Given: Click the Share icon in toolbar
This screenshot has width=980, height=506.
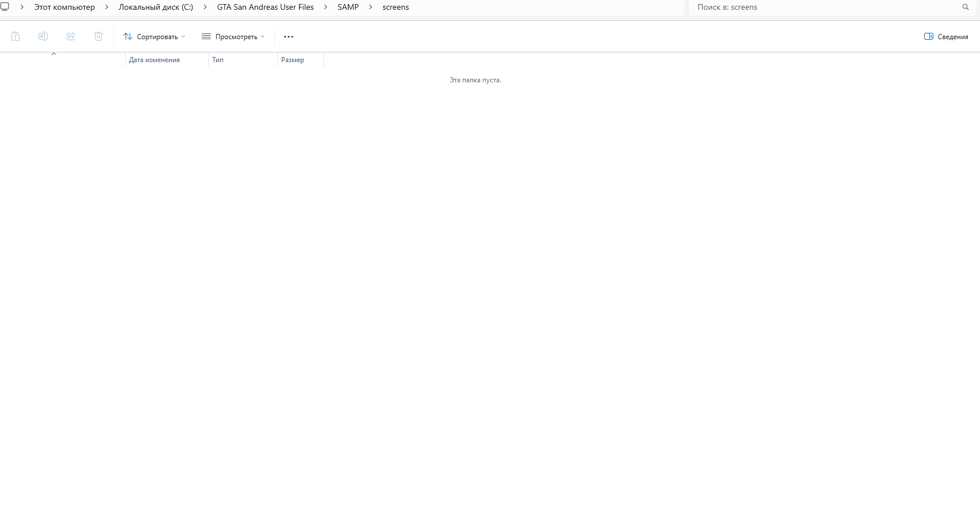Looking at the screenshot, I should coord(71,36).
